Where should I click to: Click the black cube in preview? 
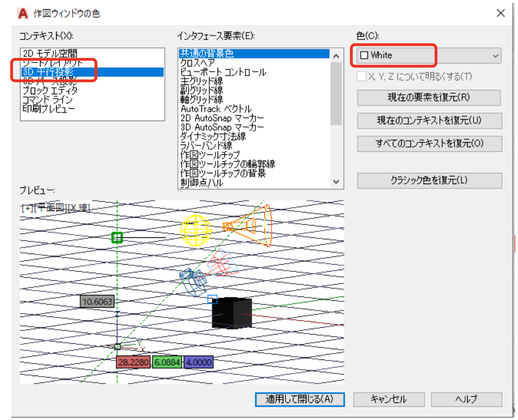[x=232, y=313]
